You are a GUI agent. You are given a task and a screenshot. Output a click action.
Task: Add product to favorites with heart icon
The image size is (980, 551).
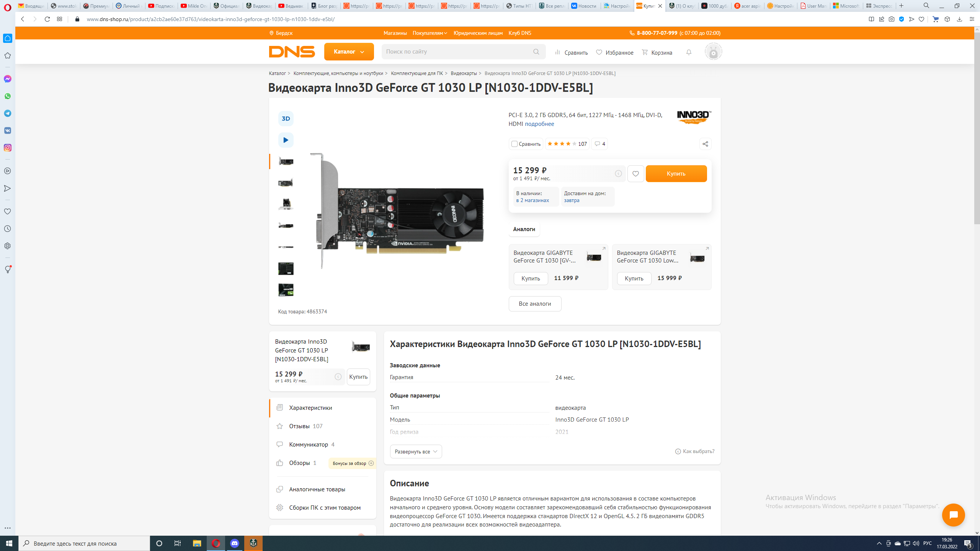pyautogui.click(x=635, y=174)
